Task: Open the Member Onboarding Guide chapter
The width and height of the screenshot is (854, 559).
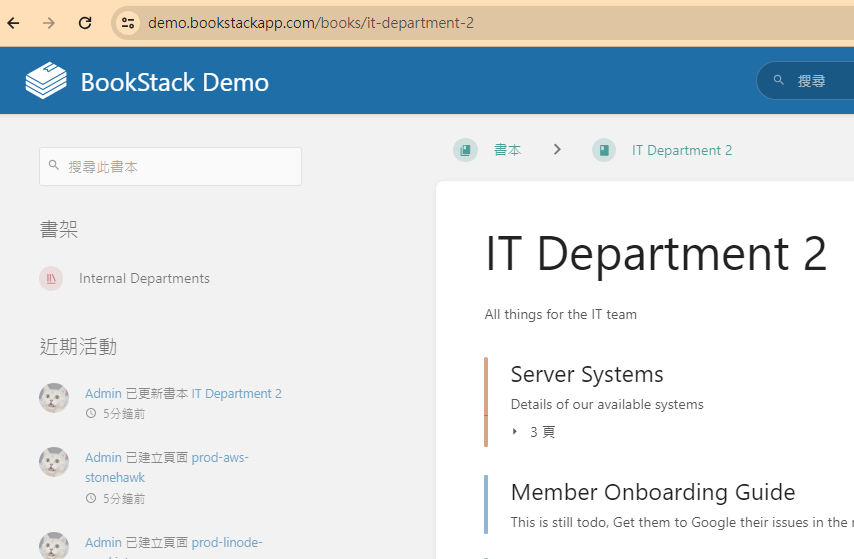Action: [x=653, y=492]
